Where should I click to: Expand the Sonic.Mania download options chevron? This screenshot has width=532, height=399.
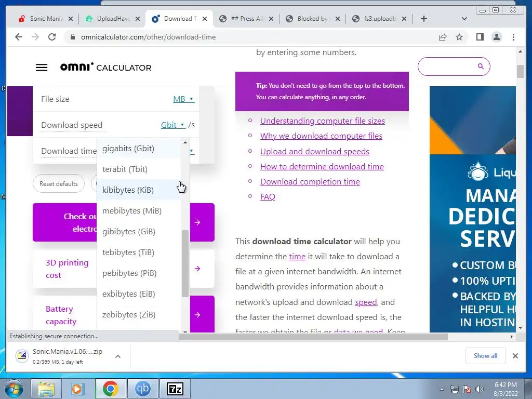[118, 356]
